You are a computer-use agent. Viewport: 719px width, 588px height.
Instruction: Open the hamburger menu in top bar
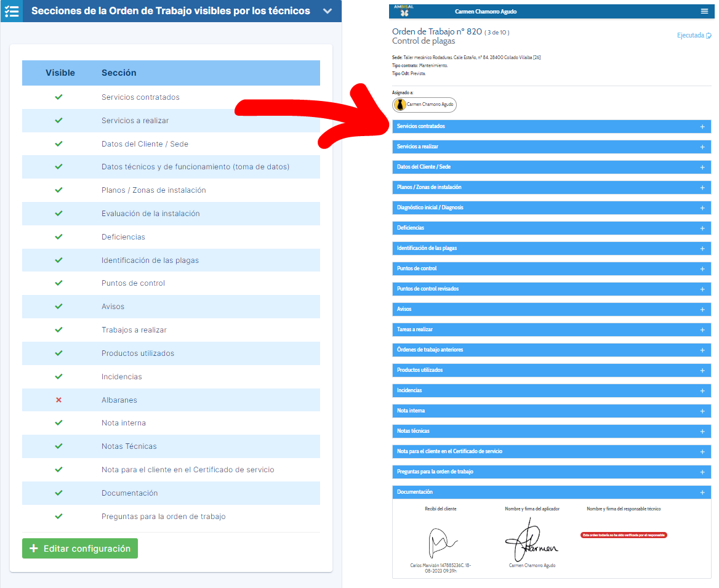[704, 11]
